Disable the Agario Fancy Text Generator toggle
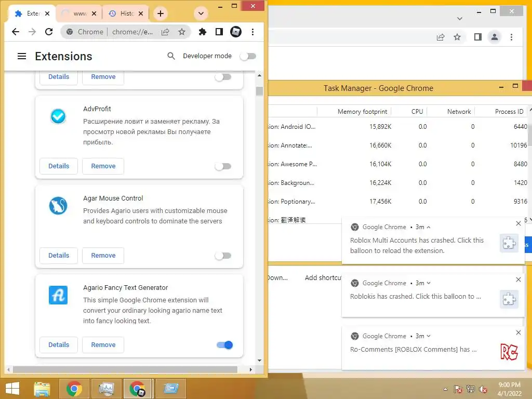 [x=224, y=345]
